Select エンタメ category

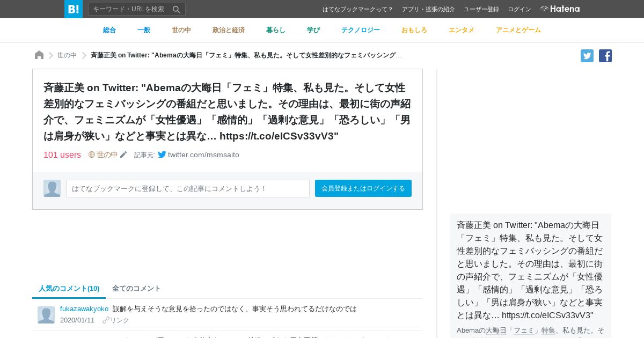pos(462,30)
